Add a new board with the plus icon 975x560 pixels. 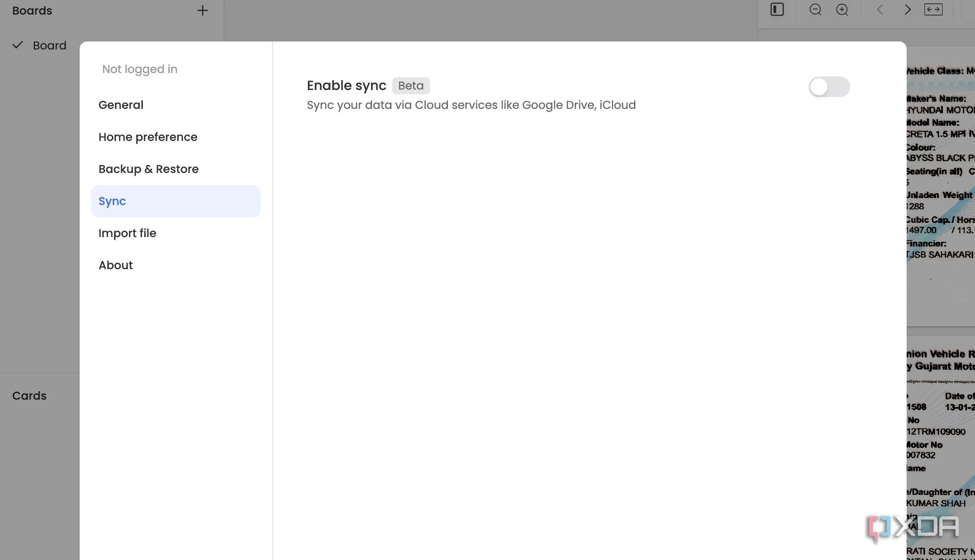pyautogui.click(x=202, y=10)
